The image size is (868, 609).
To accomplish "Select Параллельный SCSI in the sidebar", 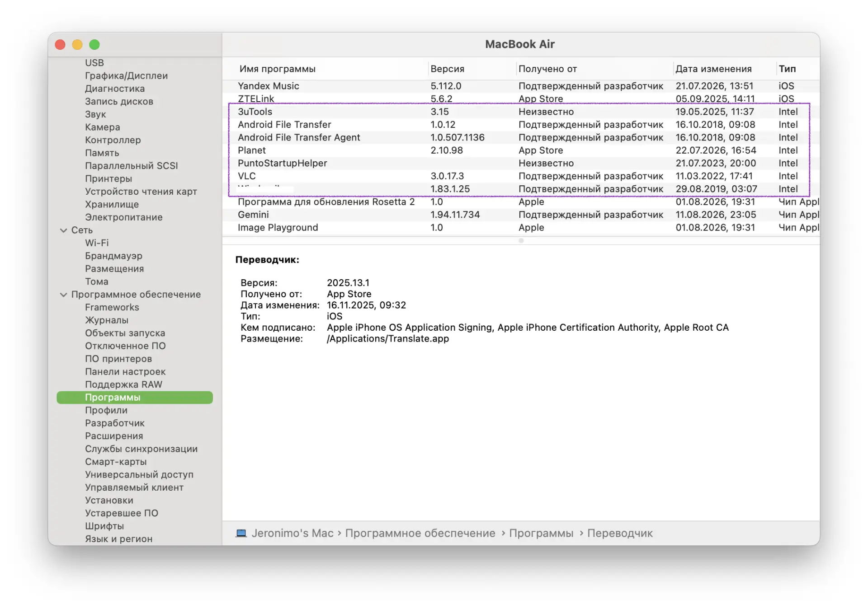I will click(x=132, y=166).
